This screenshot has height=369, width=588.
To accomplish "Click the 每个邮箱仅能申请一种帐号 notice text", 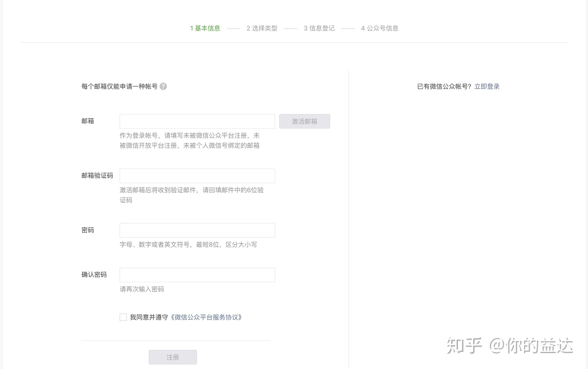I will click(119, 86).
